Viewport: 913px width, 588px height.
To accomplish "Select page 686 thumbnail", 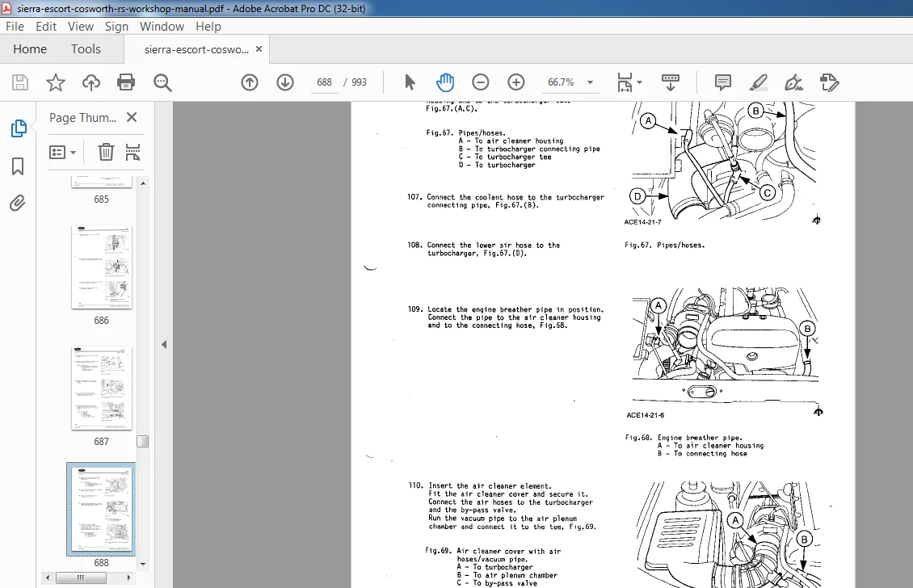I will [101, 267].
